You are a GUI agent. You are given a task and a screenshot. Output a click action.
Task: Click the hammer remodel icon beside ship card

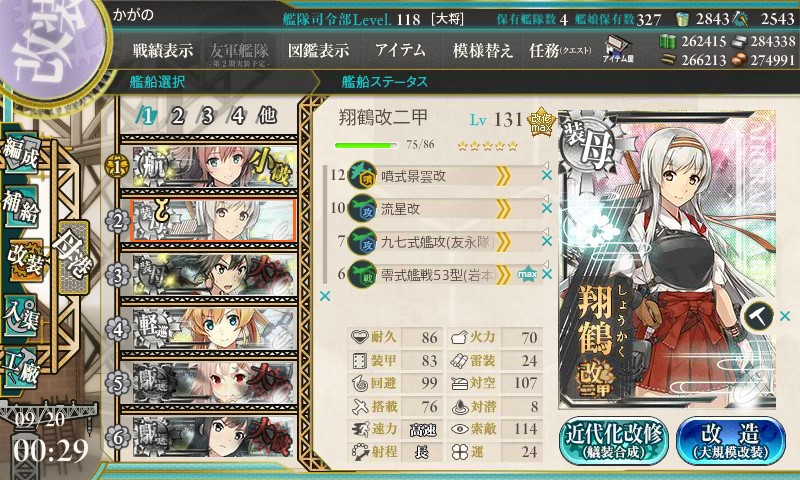pyautogui.click(x=759, y=316)
